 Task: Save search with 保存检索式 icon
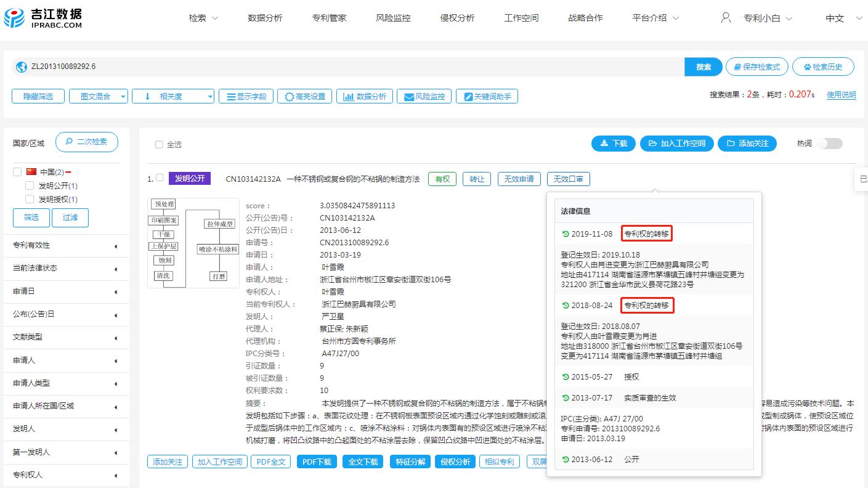[757, 67]
